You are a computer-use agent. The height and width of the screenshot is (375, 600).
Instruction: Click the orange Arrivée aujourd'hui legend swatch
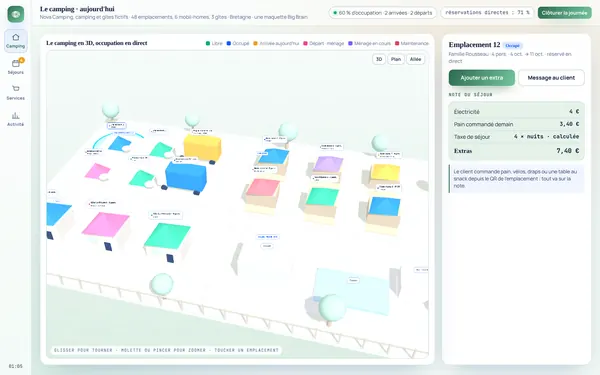pyautogui.click(x=255, y=43)
